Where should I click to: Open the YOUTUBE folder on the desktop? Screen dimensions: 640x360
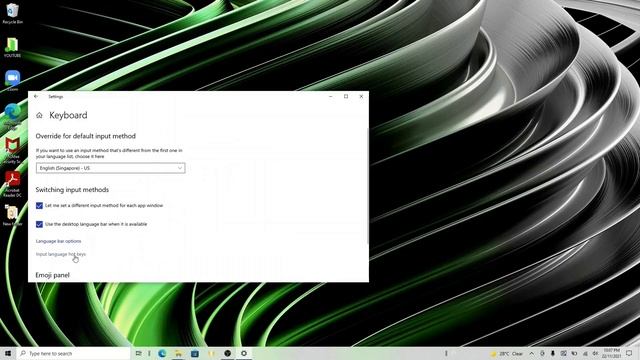(12, 47)
